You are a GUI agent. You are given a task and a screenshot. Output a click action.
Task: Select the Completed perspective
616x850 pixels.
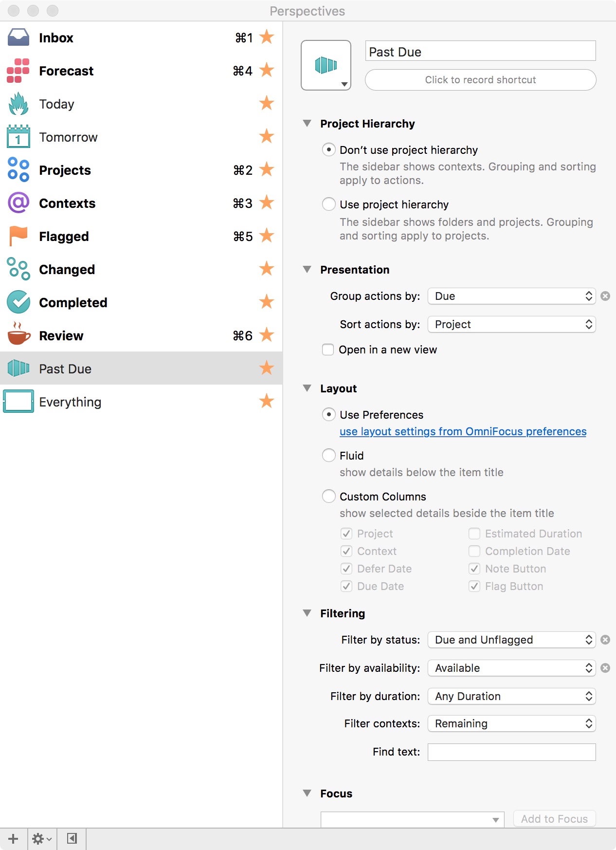73,302
